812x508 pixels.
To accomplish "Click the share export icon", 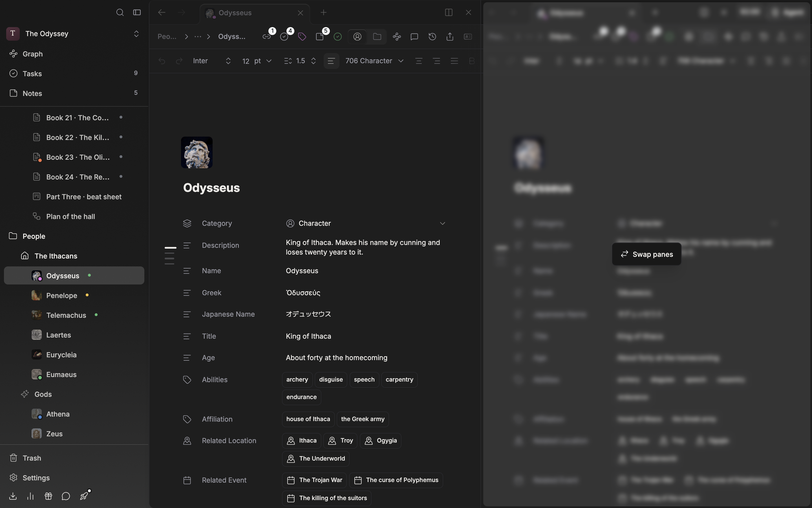I will click(x=450, y=37).
